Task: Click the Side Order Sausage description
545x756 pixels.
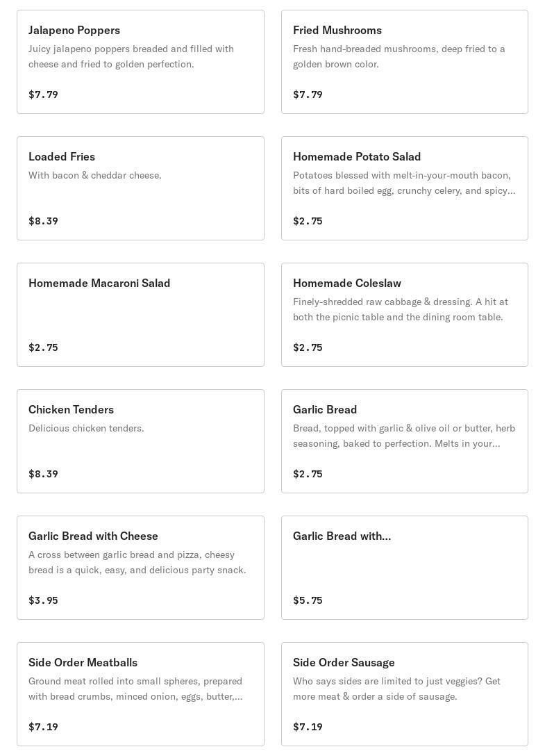Action: [396, 689]
